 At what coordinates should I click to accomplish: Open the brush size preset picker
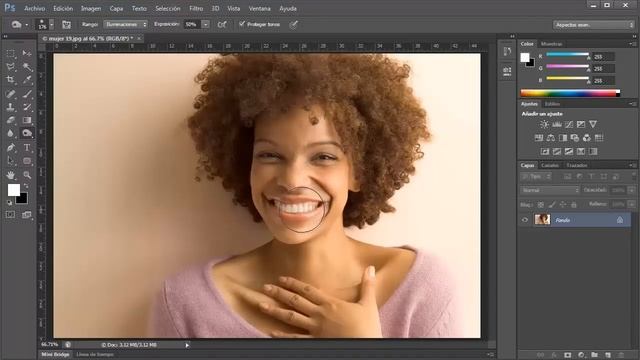[x=51, y=24]
